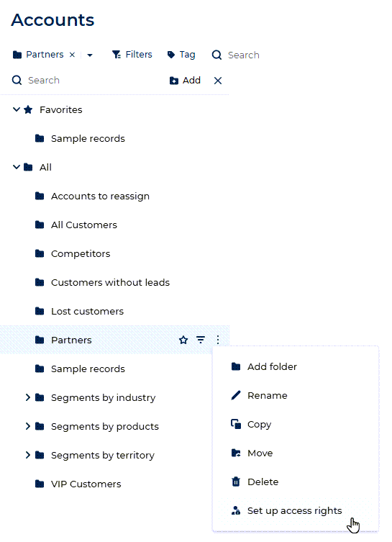Open Sample records under Favorites
This screenshot has width=392, height=542.
88,139
